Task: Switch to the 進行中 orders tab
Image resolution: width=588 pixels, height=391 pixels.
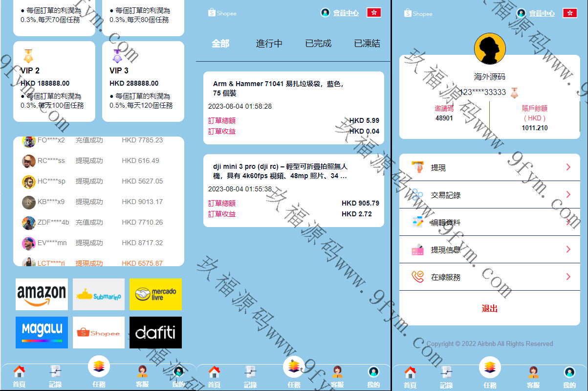Action: pos(269,44)
